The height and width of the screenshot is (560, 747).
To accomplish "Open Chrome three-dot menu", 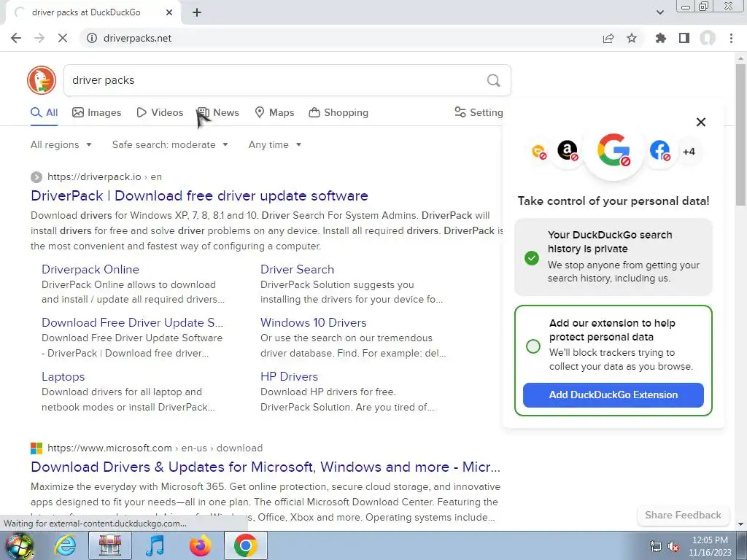I will point(731,38).
